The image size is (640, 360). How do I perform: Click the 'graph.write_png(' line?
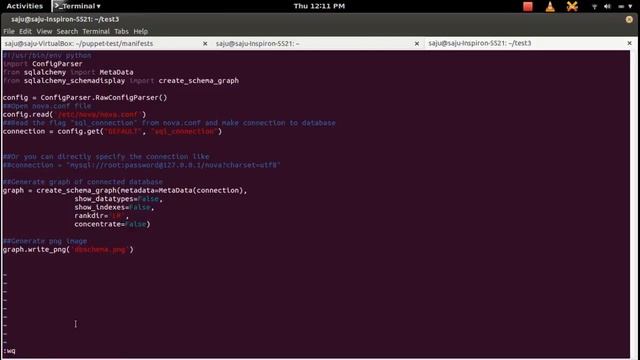[68, 249]
